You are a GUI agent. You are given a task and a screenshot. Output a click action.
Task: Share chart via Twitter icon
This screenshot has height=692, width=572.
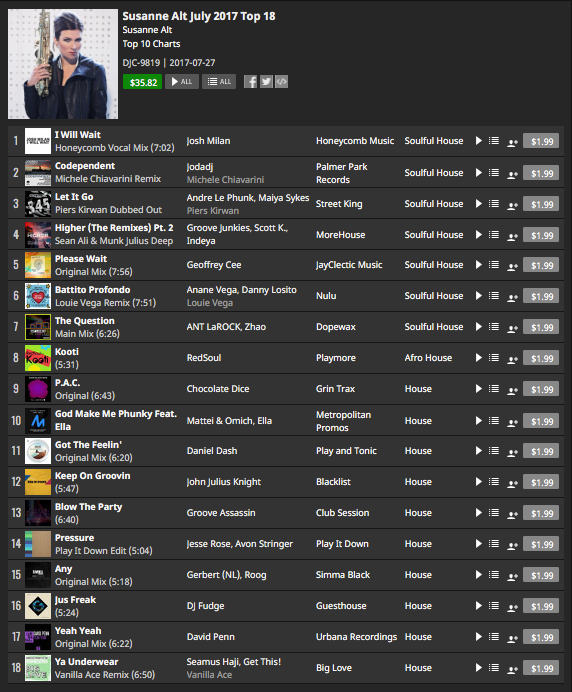click(266, 82)
